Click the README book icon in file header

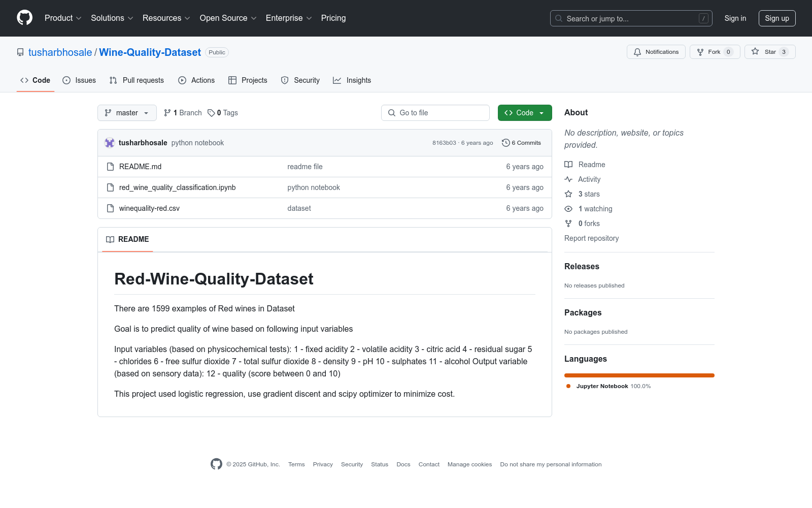(x=110, y=239)
